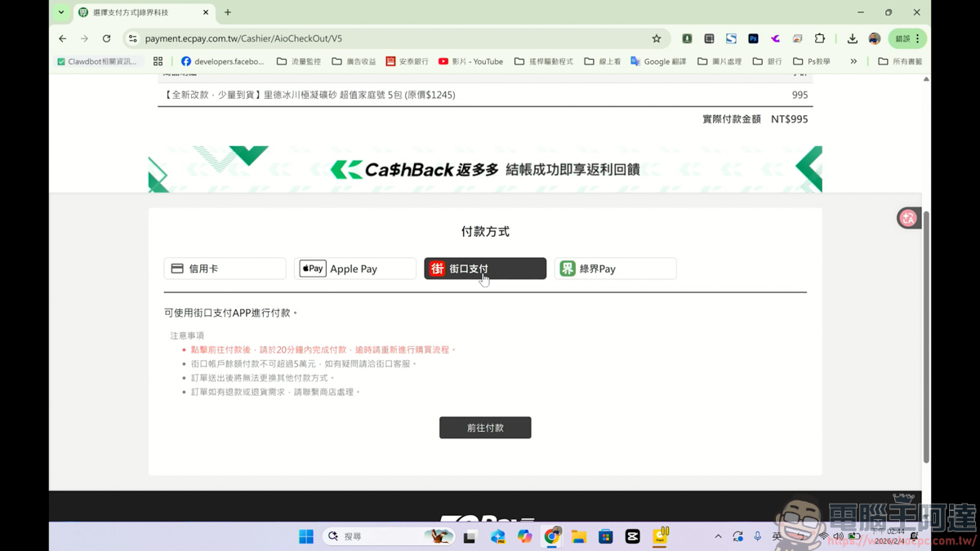This screenshot has width=980, height=551.
Task: Click the Chrome profile avatar
Action: click(x=874, y=38)
